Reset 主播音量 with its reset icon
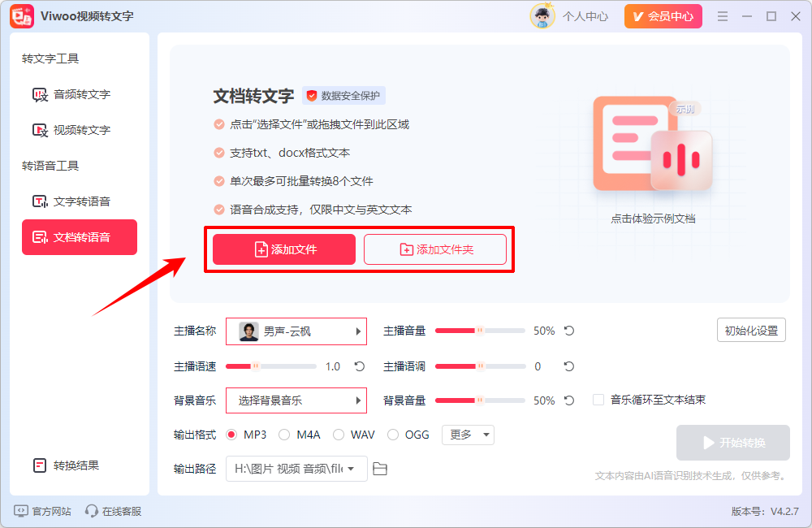The height and width of the screenshot is (528, 812). click(x=569, y=331)
